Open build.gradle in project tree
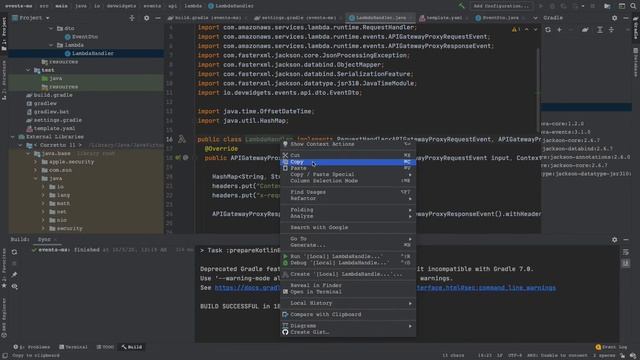Screen dimensions: 640x360 (53, 95)
